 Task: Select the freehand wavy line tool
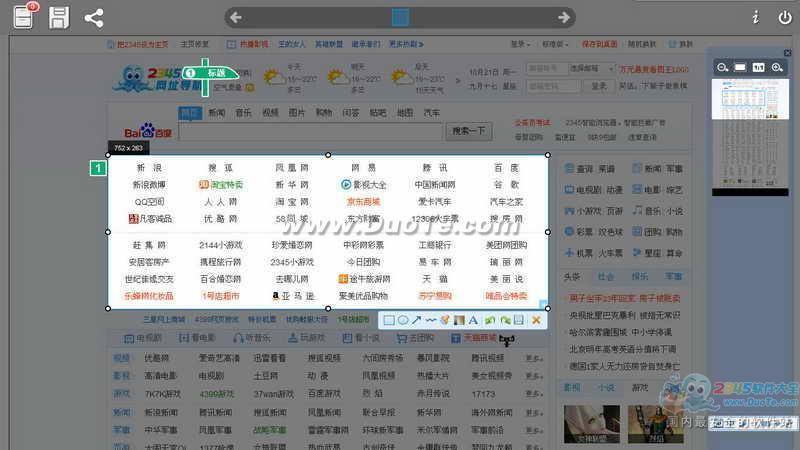tap(431, 320)
